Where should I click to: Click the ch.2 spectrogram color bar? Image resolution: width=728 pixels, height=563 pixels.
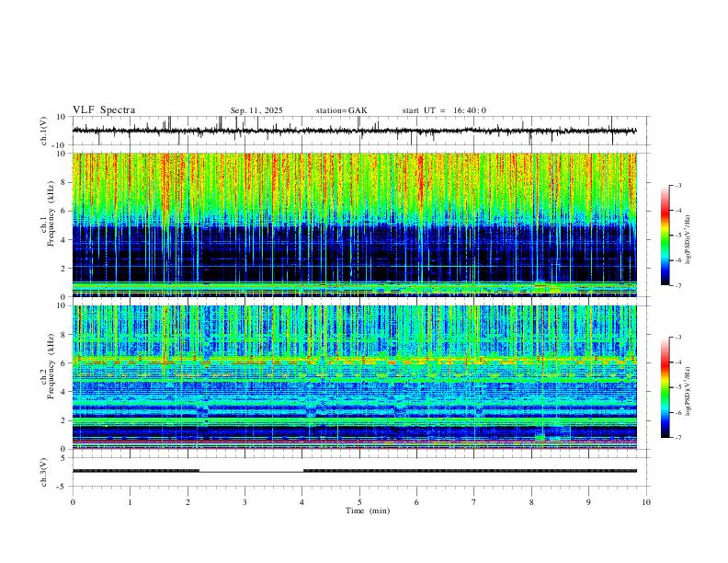point(665,387)
